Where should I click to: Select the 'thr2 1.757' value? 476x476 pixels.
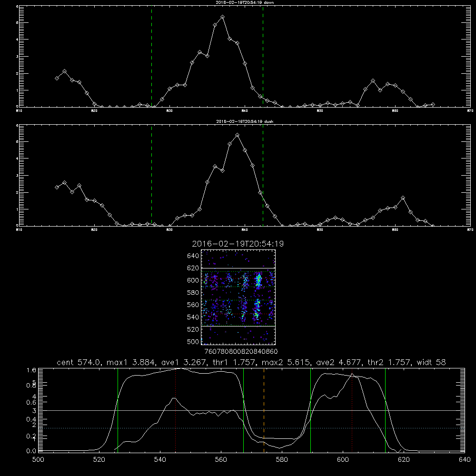click(389, 362)
